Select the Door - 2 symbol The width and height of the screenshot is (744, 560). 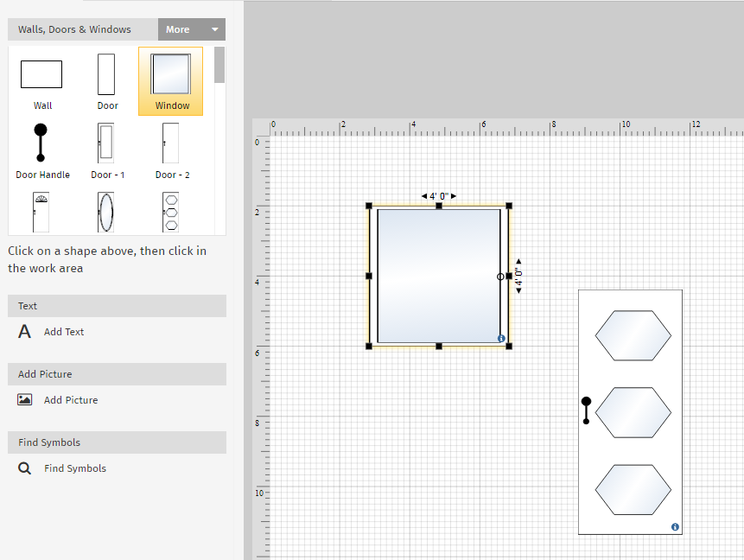point(171,143)
